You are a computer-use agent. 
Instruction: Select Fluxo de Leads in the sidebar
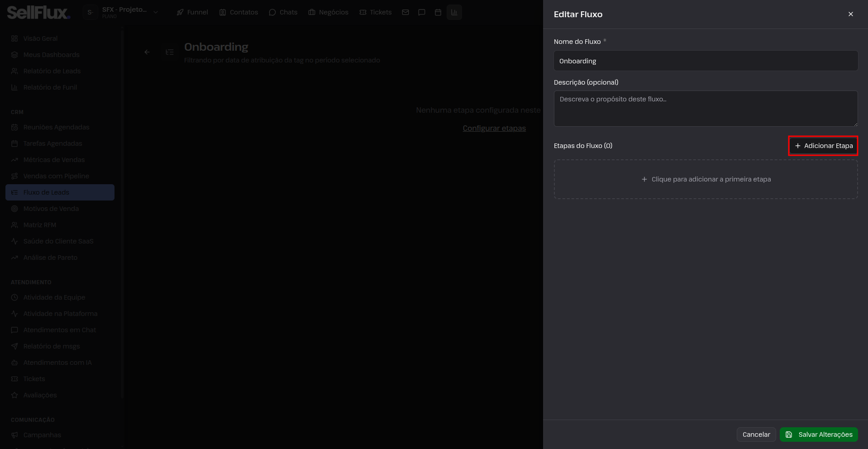[x=60, y=192]
